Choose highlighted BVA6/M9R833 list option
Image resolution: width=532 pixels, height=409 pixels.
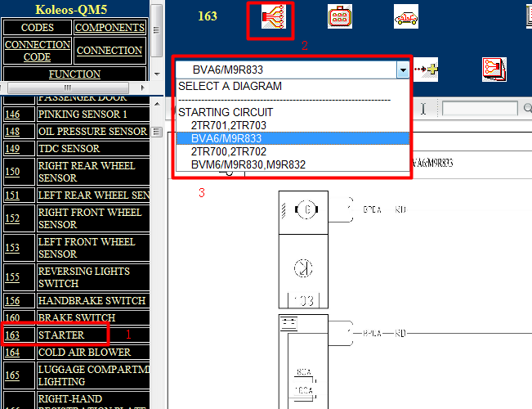pyautogui.click(x=293, y=138)
